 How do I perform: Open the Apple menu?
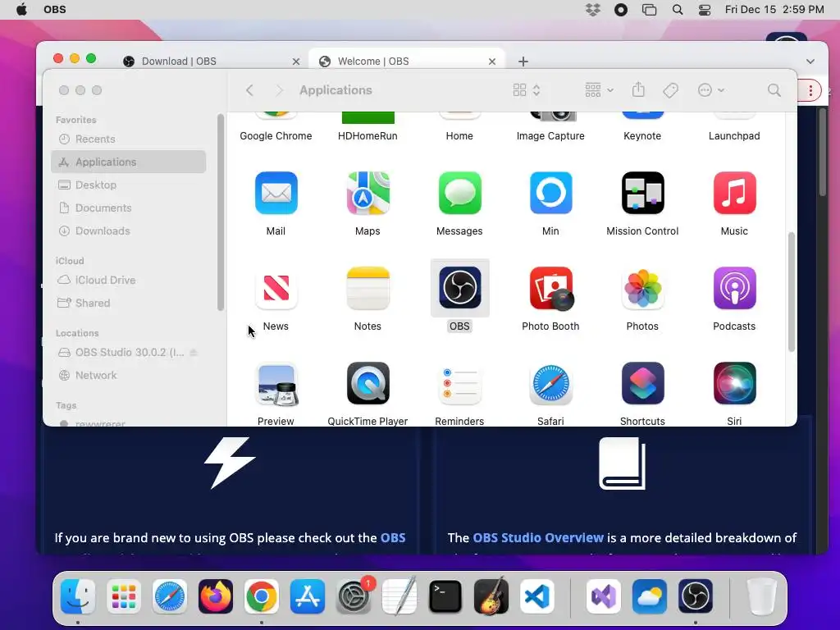pos(21,10)
